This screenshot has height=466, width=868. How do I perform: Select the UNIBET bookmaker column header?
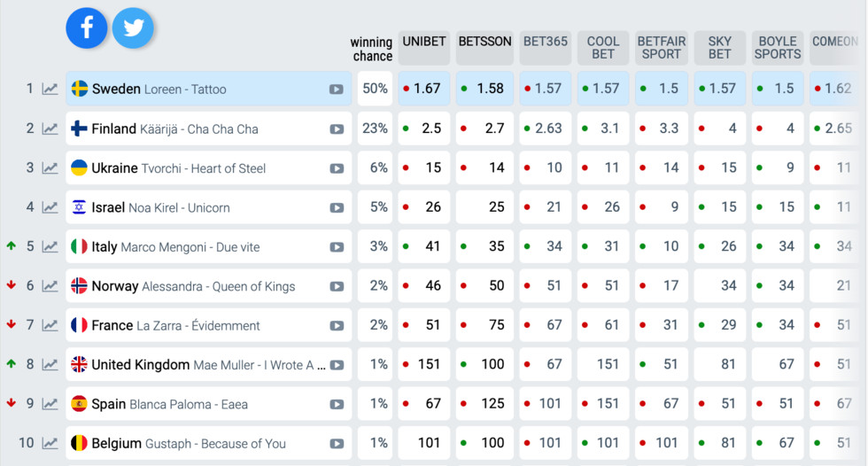coord(424,42)
